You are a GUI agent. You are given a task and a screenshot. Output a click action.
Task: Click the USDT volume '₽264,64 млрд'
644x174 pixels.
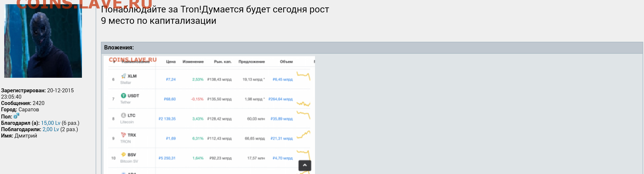tap(281, 99)
